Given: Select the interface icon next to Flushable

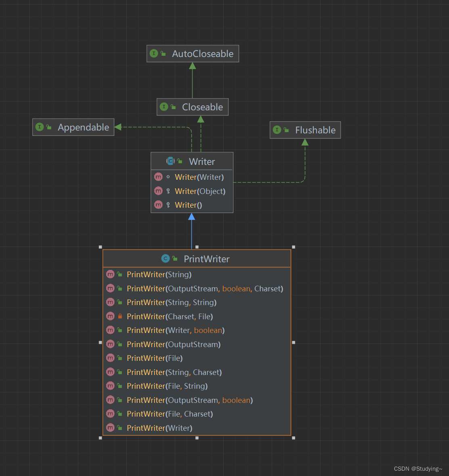Looking at the screenshot, I should coord(277,130).
